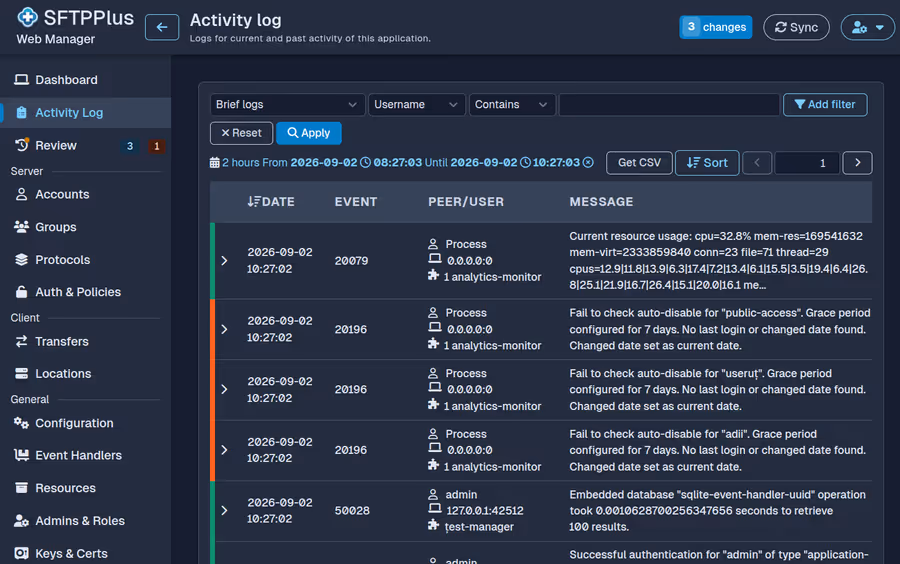Click the Until time 10:27:03
The width and height of the screenshot is (900, 564).
coord(556,162)
